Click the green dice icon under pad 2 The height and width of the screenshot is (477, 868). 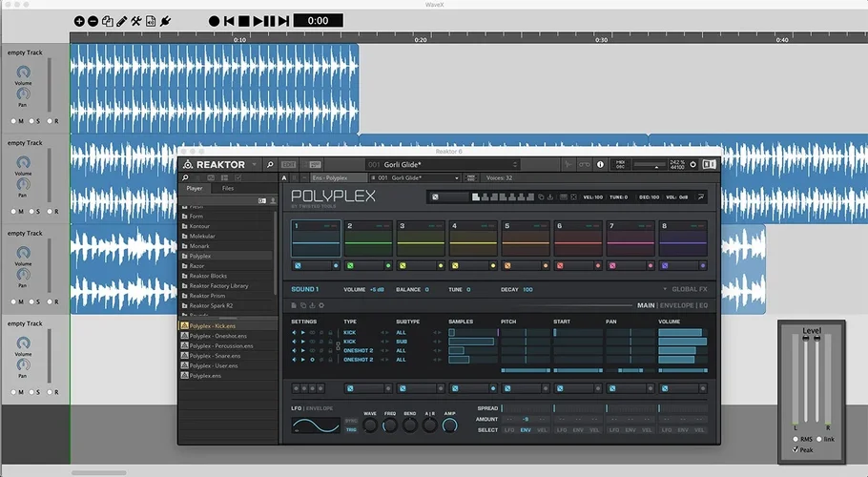click(350, 265)
